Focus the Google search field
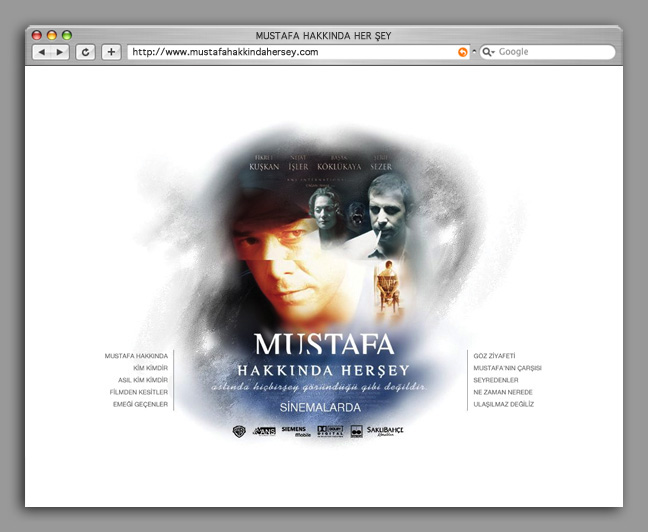Viewport: 648px width, 532px height. pos(548,52)
